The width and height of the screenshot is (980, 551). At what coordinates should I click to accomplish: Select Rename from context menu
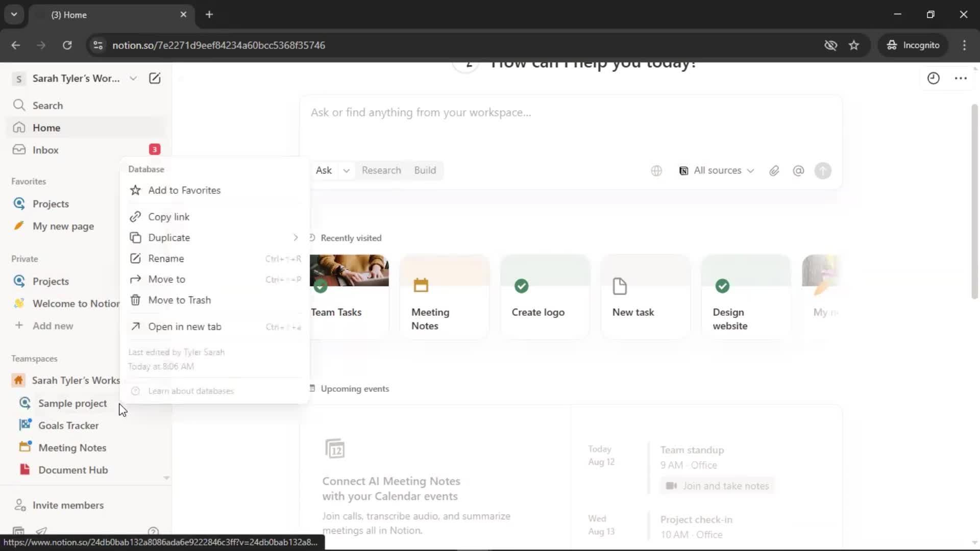click(214, 259)
